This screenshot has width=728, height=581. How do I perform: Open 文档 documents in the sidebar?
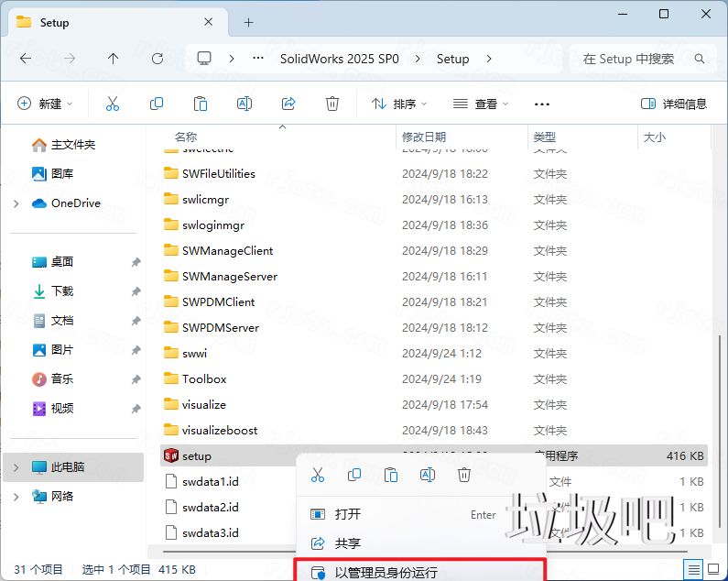(x=52, y=320)
